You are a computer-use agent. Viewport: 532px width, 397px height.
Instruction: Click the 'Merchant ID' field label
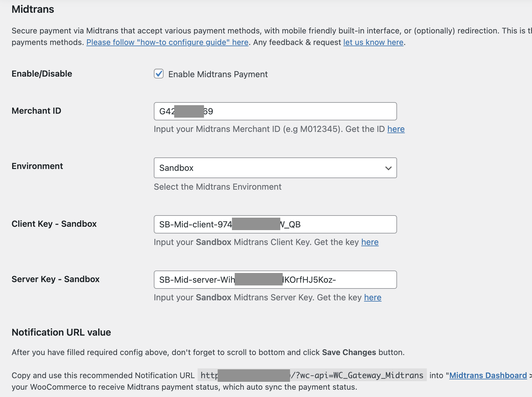(36, 111)
